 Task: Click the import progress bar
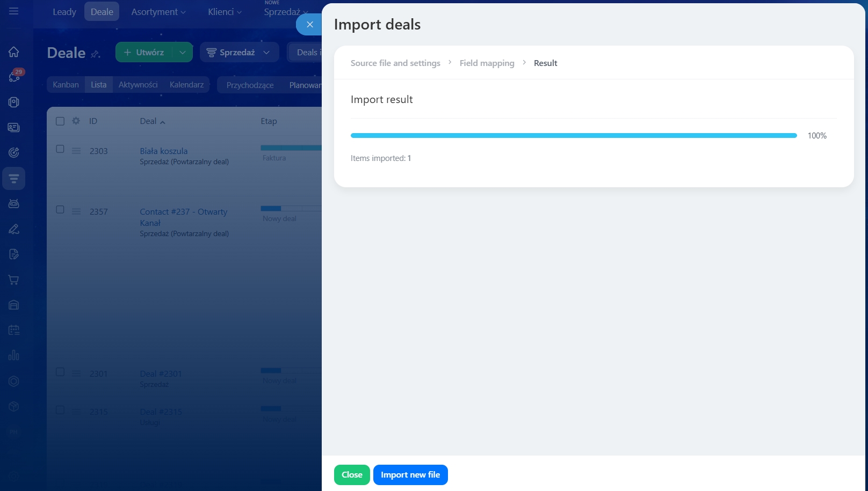tap(573, 136)
